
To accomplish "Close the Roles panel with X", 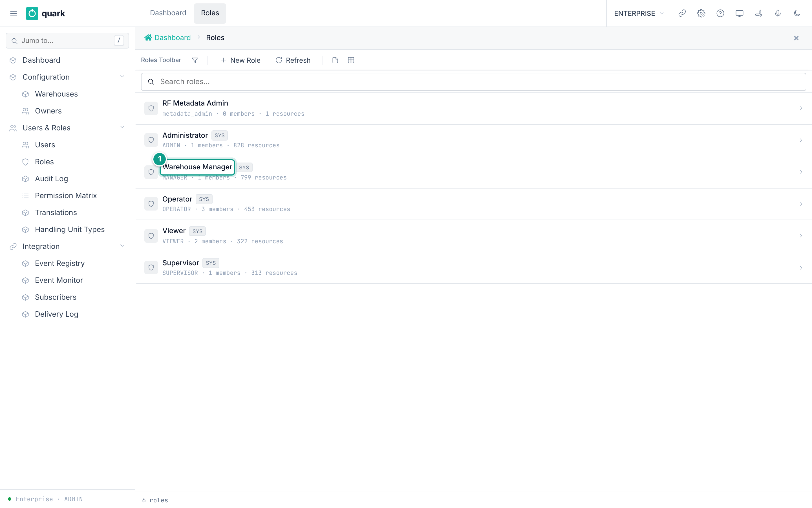I will coord(796,38).
